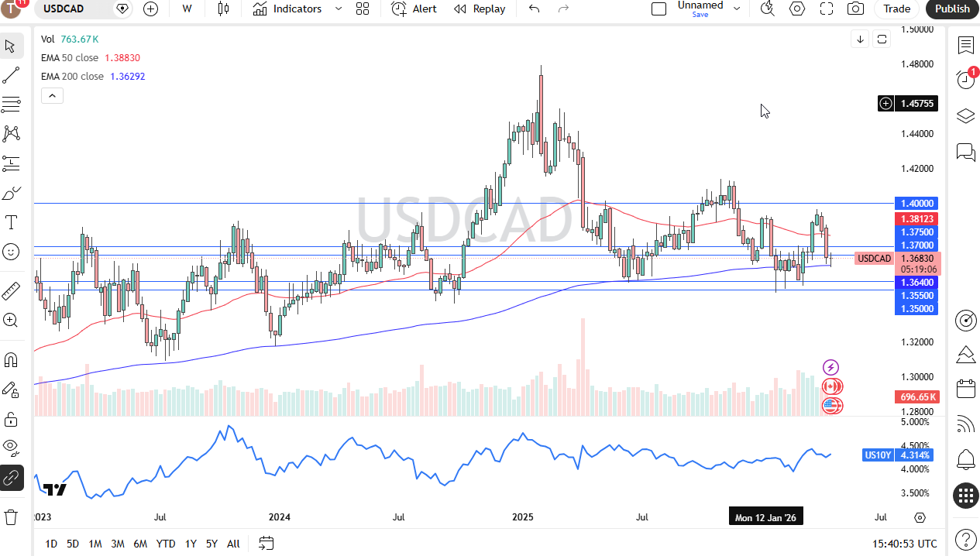Viewport: 980px width, 556px height.
Task: Lock all drawings on the chart
Action: tap(11, 419)
